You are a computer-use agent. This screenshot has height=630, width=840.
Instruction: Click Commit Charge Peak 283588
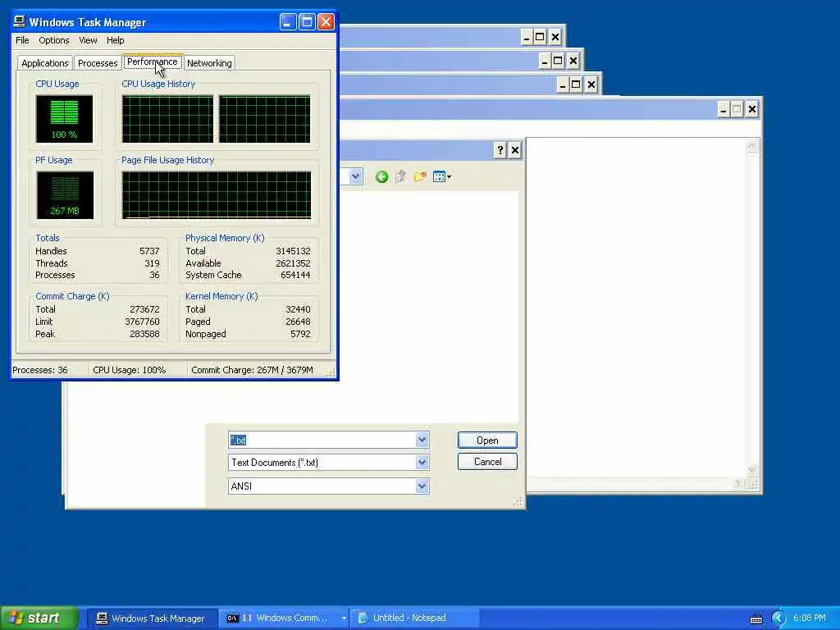[144, 334]
